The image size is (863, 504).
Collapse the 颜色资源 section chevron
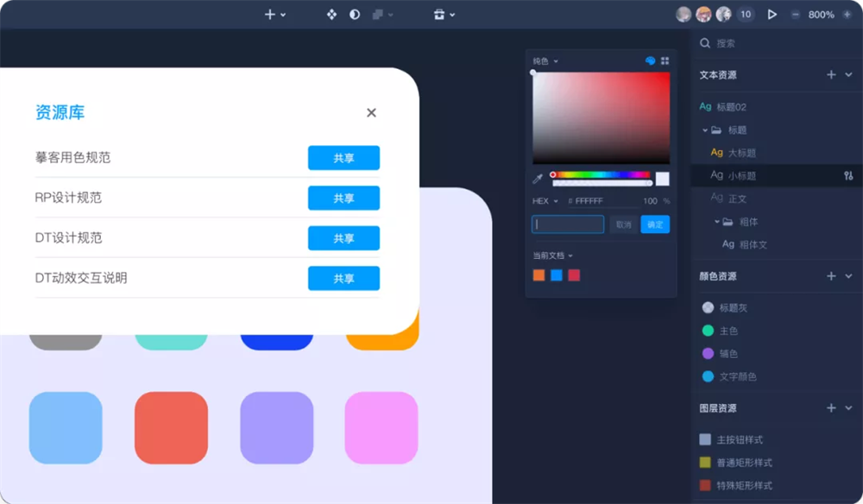tap(848, 276)
